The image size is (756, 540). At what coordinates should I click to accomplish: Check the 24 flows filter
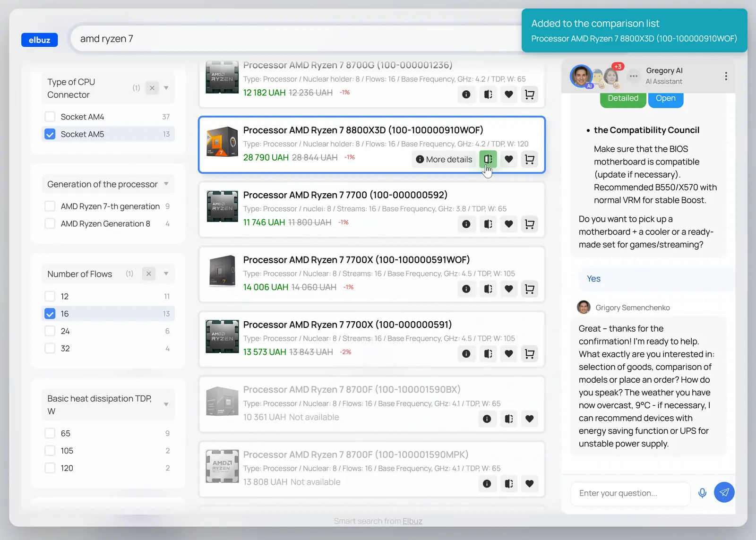[x=50, y=331]
